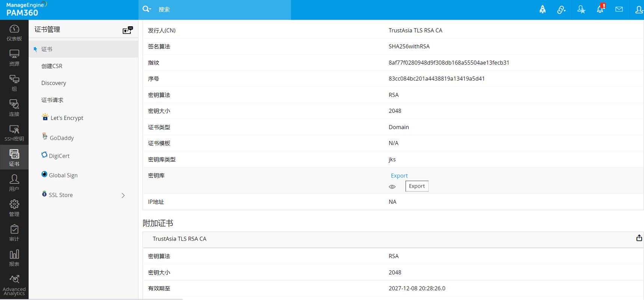
Task: Select the 证书 icon in left rail
Action: pyautogui.click(x=14, y=158)
